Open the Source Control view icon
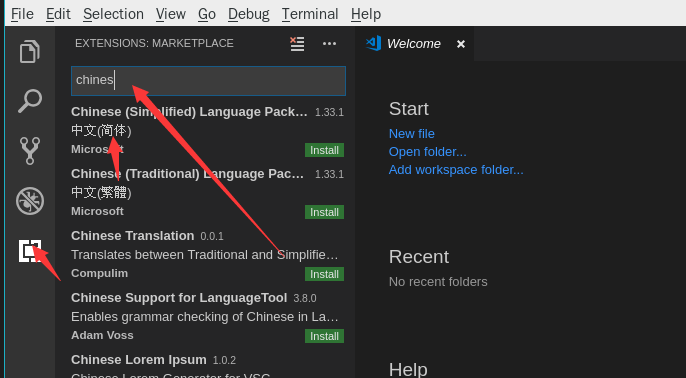 point(30,151)
